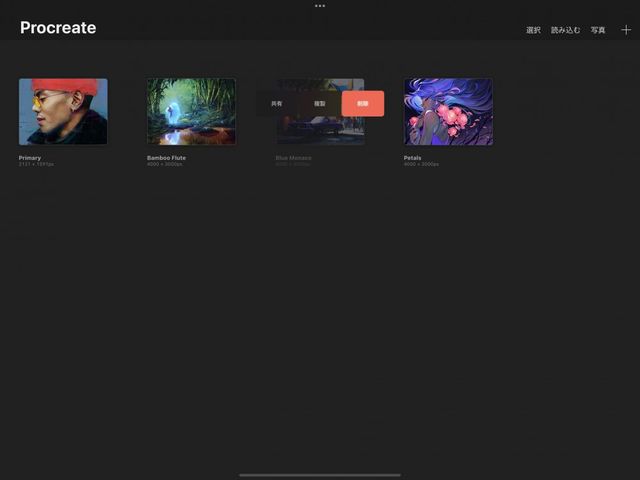The image size is (640, 480).
Task: Rename the 'Bamboo Flute' artwork title
Action: click(x=166, y=158)
